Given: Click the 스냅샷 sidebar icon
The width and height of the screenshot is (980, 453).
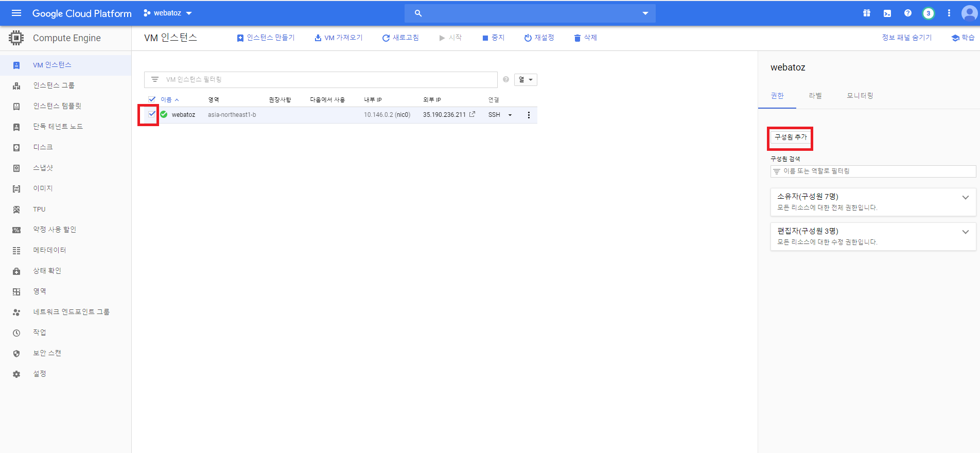Looking at the screenshot, I should [x=16, y=168].
